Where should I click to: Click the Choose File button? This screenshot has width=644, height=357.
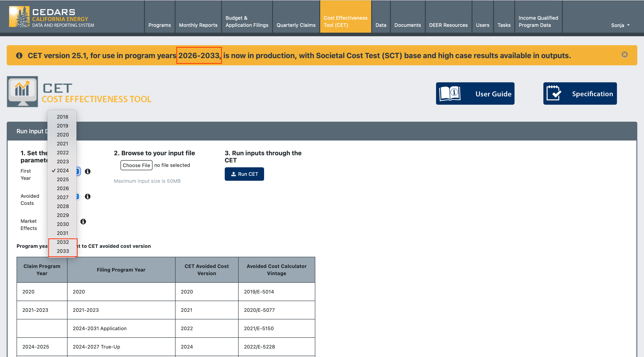pyautogui.click(x=136, y=165)
